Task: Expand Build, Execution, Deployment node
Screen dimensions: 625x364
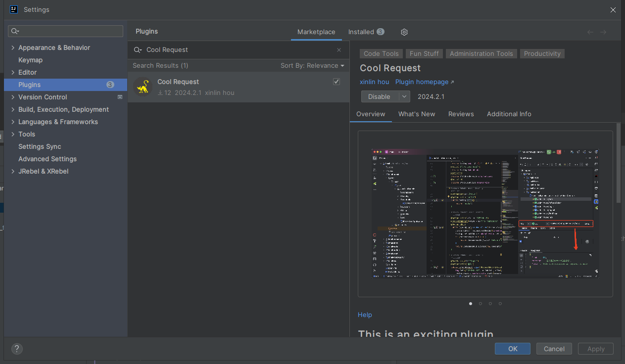Action: (x=13, y=110)
